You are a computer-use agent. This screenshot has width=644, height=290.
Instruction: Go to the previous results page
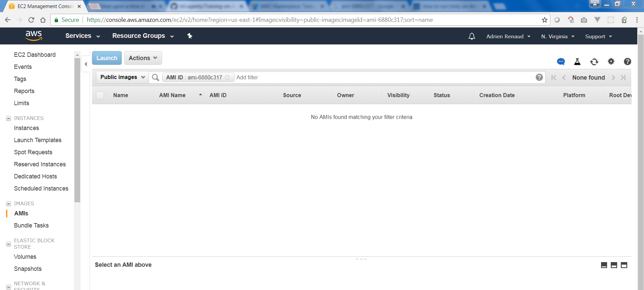(x=564, y=78)
